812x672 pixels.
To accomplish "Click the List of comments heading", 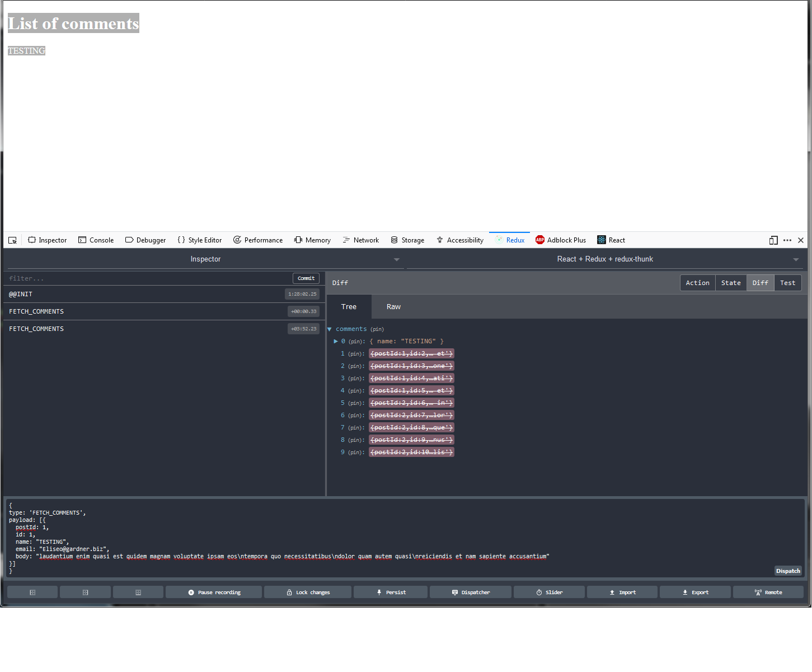I will pyautogui.click(x=73, y=24).
